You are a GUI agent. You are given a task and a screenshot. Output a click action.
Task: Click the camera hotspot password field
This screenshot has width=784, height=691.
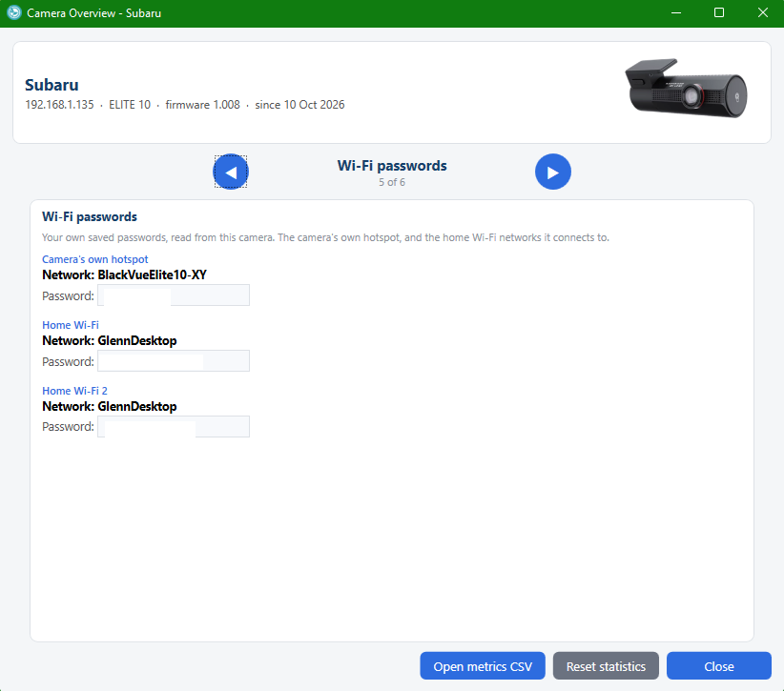[174, 295]
